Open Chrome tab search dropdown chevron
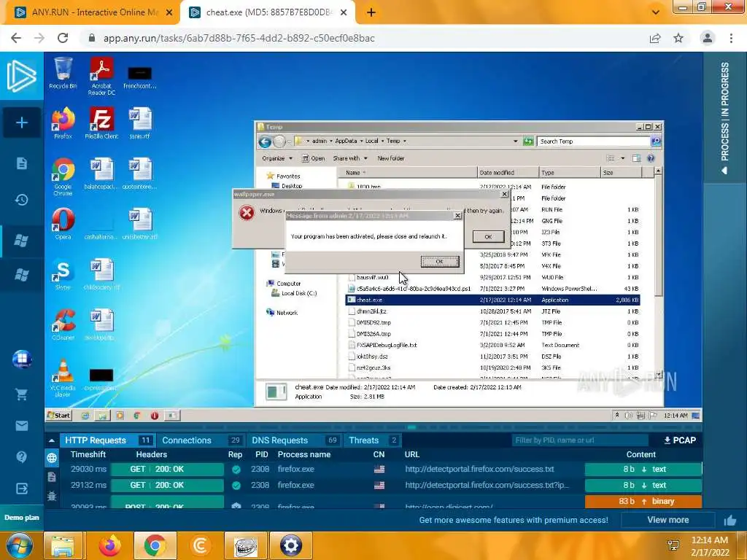This screenshot has height=560, width=747. coord(656,12)
